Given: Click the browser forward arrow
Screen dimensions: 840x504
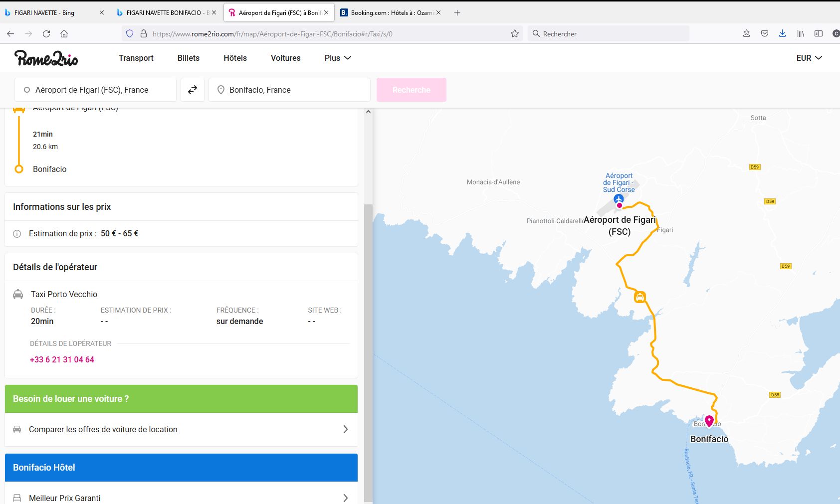Looking at the screenshot, I should tap(28, 34).
